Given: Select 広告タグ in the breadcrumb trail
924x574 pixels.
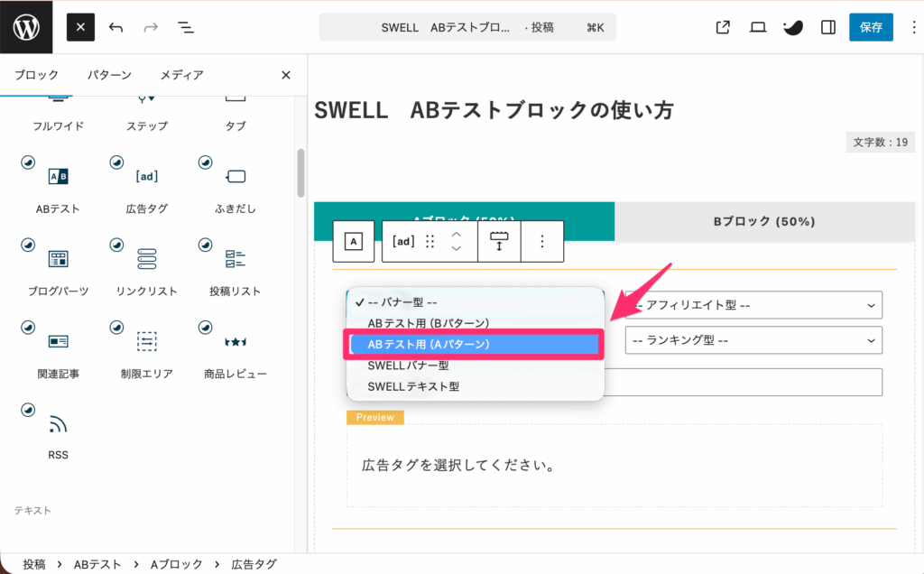Looking at the screenshot, I should pyautogui.click(x=253, y=562).
